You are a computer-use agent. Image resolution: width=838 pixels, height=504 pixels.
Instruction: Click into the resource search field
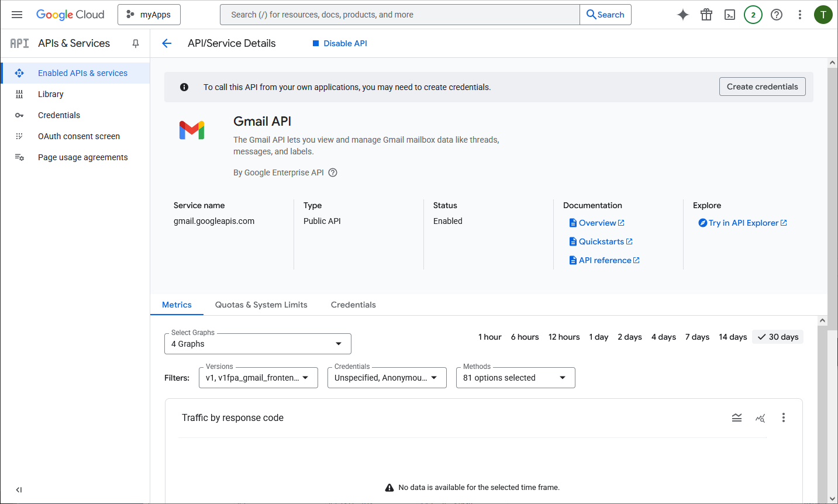click(x=399, y=15)
